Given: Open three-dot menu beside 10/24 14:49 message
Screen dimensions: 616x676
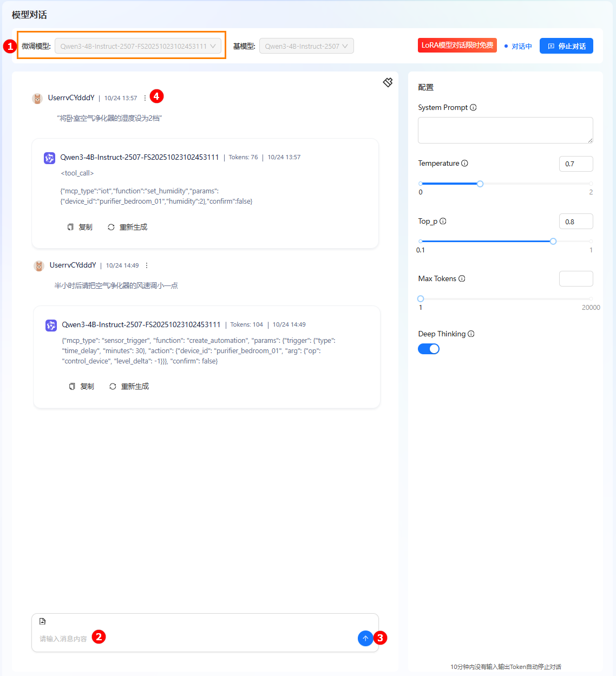Looking at the screenshot, I should click(x=147, y=265).
